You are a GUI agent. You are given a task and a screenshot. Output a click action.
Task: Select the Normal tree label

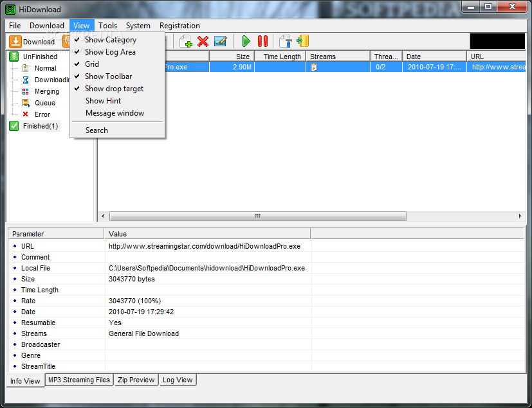[x=46, y=68]
